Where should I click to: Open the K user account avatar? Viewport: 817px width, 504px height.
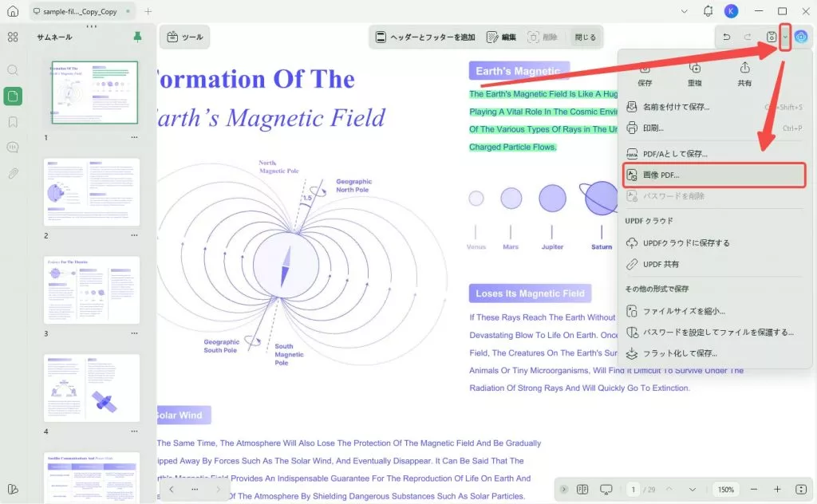732,11
